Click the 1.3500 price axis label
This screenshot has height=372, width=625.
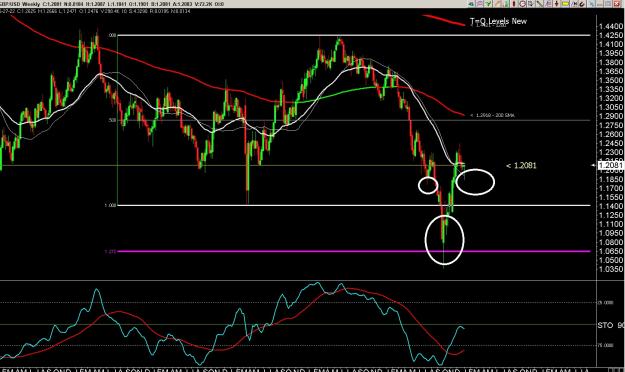[x=611, y=80]
